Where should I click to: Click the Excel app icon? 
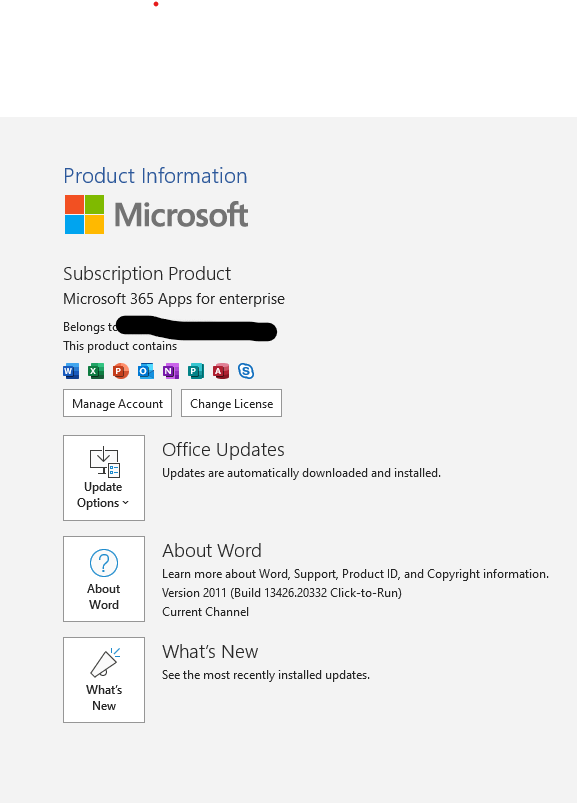[x=96, y=371]
